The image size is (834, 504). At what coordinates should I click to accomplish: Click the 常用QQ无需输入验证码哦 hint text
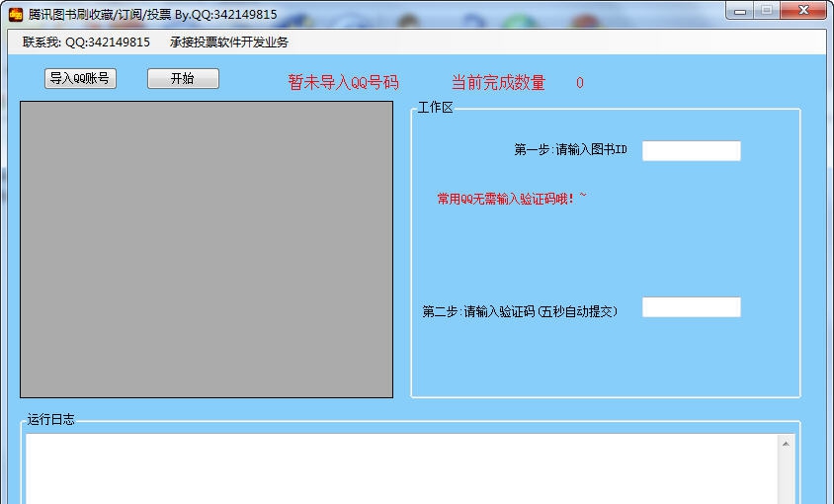512,199
